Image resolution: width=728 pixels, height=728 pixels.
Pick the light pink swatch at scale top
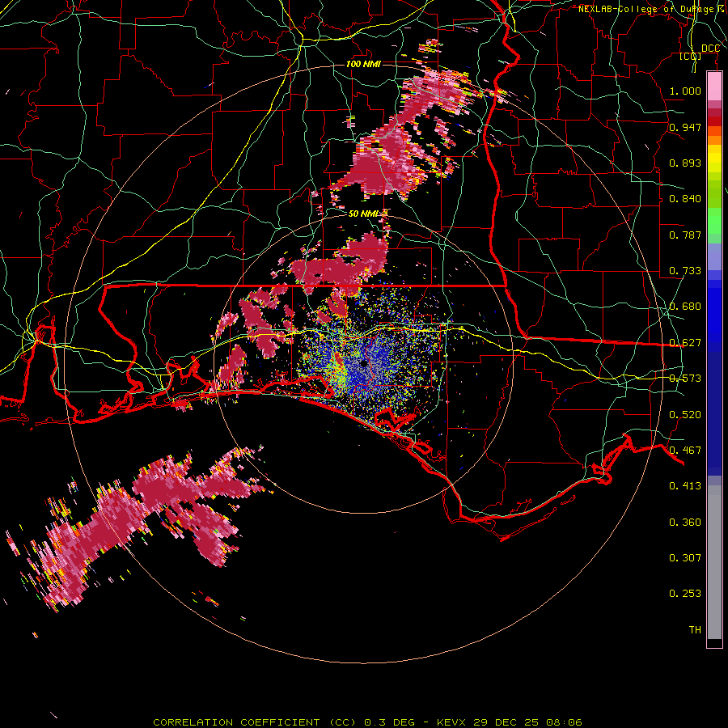[714, 86]
